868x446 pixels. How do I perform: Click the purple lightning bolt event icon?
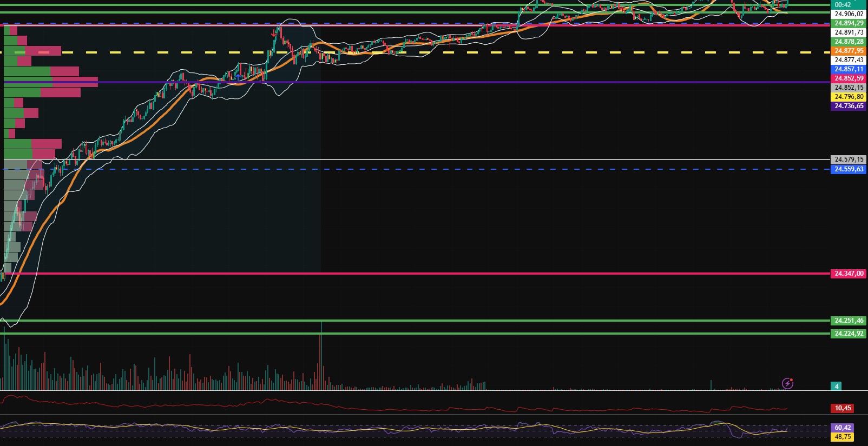click(787, 384)
